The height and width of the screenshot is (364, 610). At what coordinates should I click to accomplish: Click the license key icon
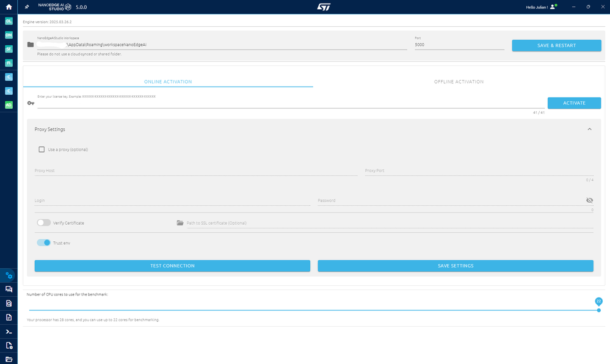click(31, 103)
